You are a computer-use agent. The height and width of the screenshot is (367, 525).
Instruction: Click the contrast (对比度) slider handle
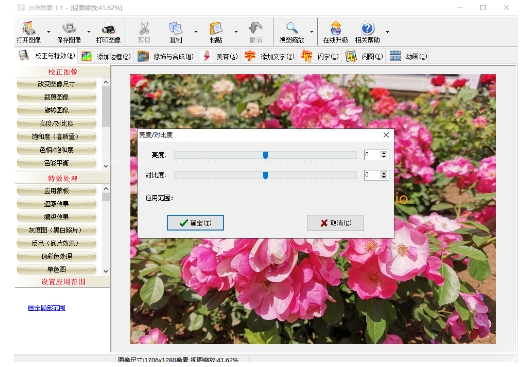(x=265, y=175)
